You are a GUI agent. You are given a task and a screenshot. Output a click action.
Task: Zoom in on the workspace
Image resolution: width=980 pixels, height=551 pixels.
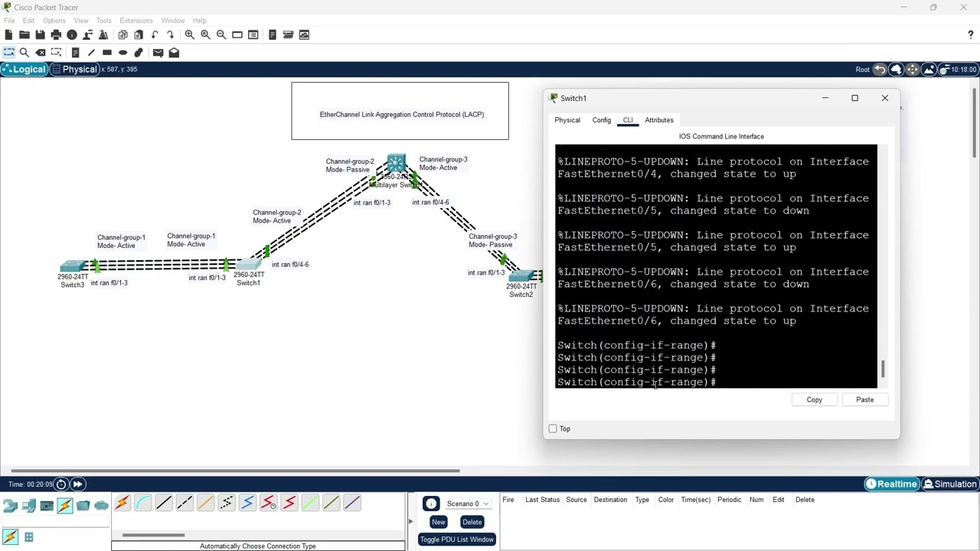click(x=189, y=34)
